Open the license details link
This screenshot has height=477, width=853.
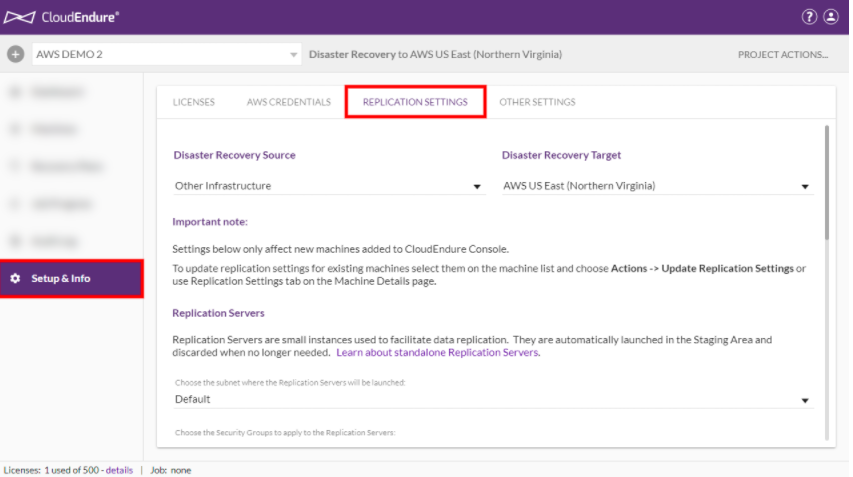tap(119, 470)
